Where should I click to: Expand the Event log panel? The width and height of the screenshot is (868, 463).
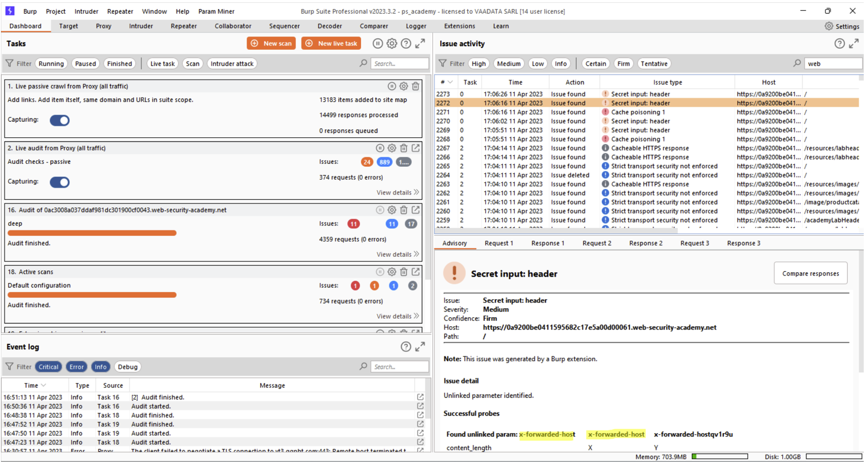[x=420, y=347]
